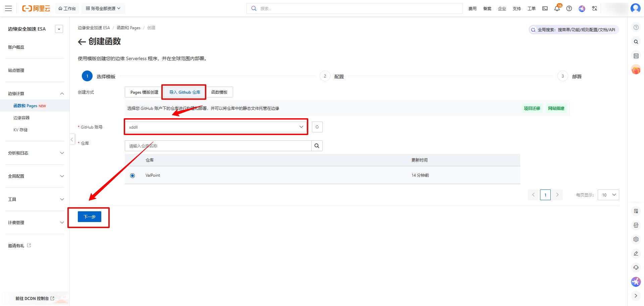Open the per-page count dropdown showing 10
Screen dimensions: 644x306
click(x=608, y=195)
